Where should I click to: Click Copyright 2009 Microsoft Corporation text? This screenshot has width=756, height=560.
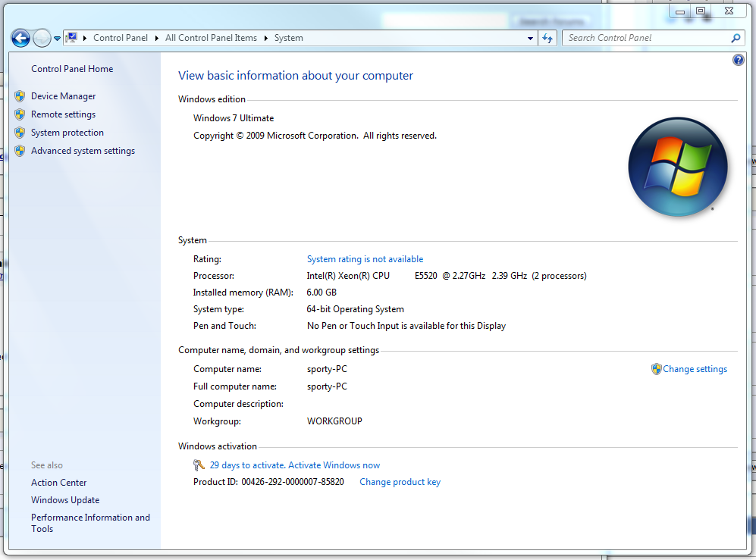tap(315, 136)
